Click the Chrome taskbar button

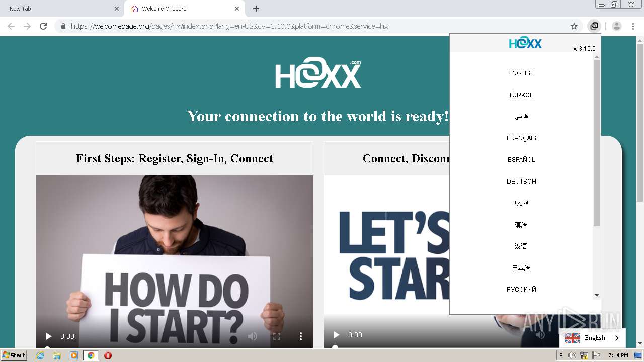click(91, 355)
